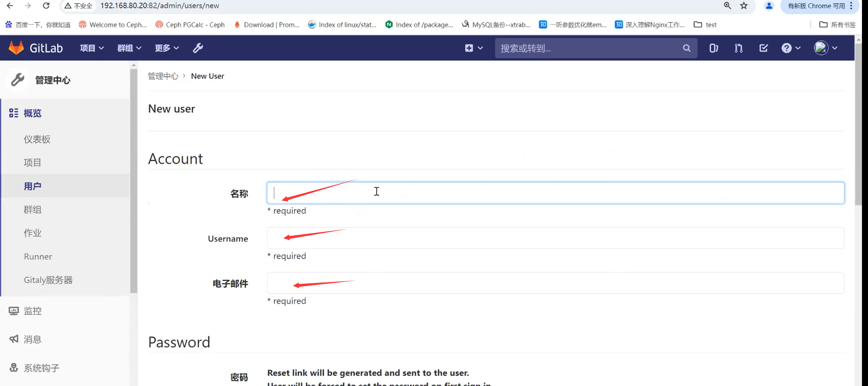Go to 监控 section in sidebar
The width and height of the screenshot is (868, 386).
[32, 311]
